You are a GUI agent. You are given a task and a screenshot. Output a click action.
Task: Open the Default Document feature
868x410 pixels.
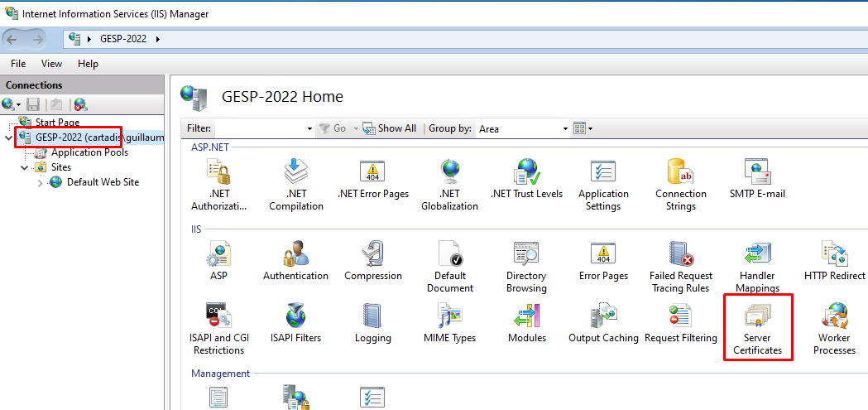coord(450,267)
